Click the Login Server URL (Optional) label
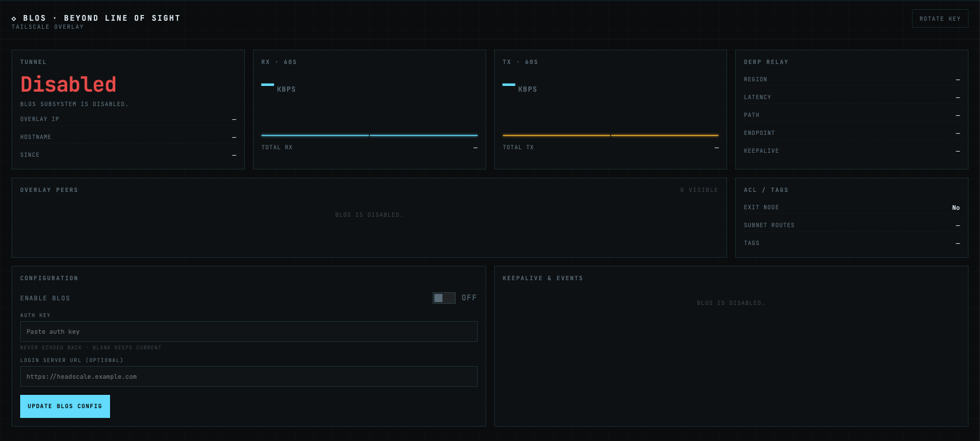The height and width of the screenshot is (441, 980). 71,360
